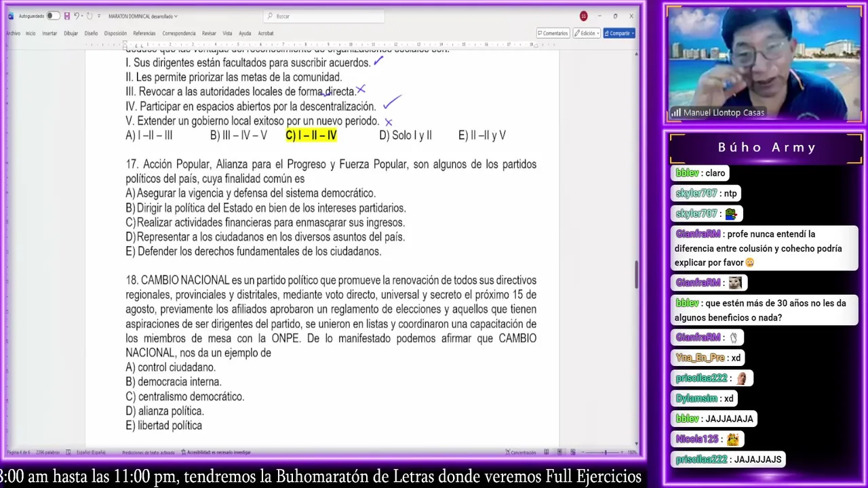Click the zoom percentage value
The width and height of the screenshot is (868, 488).
pos(632,452)
